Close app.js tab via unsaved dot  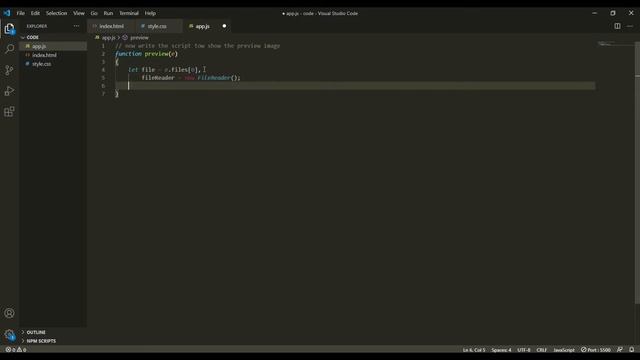coord(224,26)
